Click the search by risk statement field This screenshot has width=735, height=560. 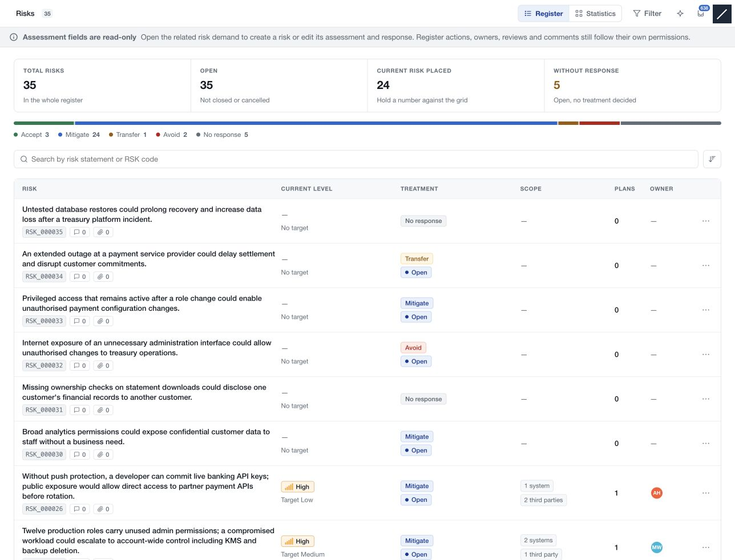356,159
